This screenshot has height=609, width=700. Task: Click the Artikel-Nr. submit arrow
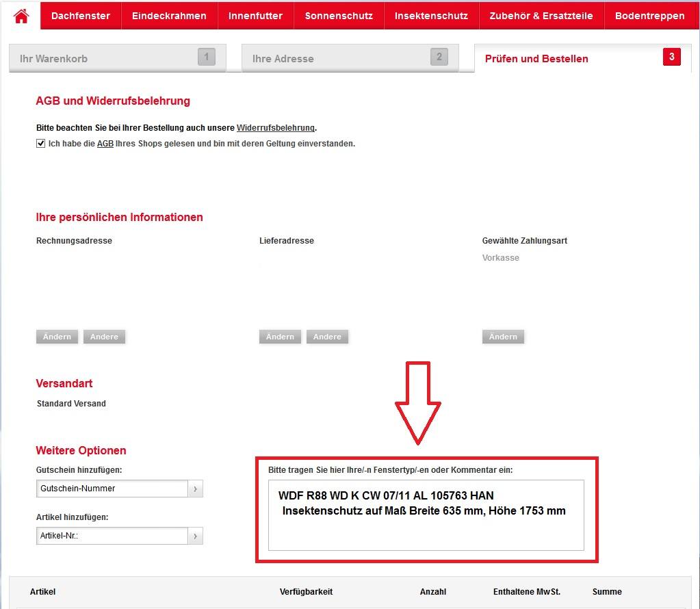click(196, 536)
